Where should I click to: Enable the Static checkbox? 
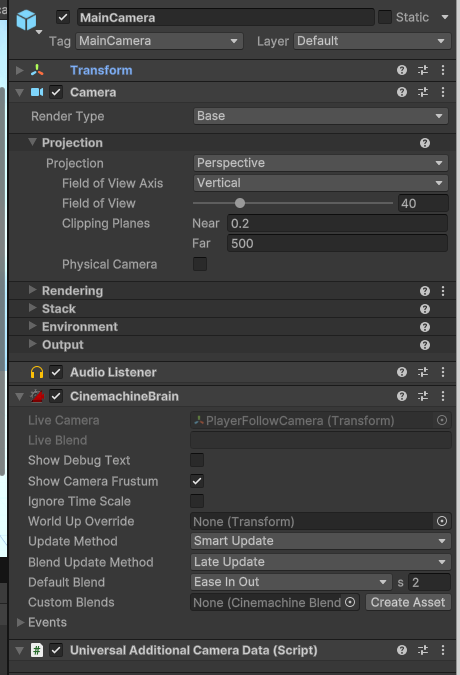tap(385, 17)
